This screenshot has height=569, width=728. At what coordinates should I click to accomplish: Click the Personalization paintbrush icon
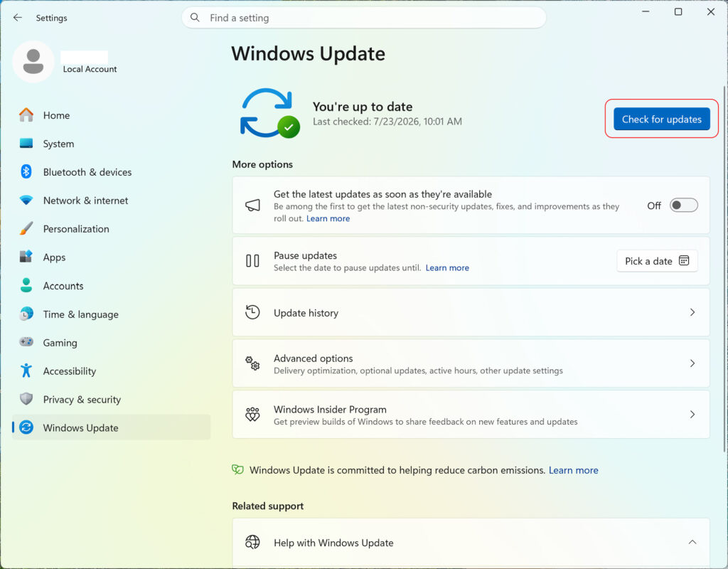[x=26, y=228]
